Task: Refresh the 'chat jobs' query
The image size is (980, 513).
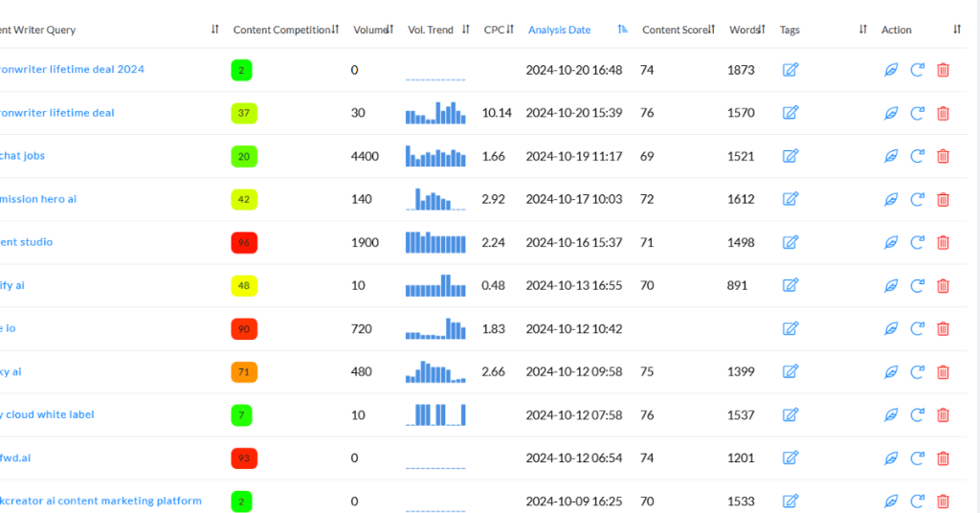Action: (917, 156)
